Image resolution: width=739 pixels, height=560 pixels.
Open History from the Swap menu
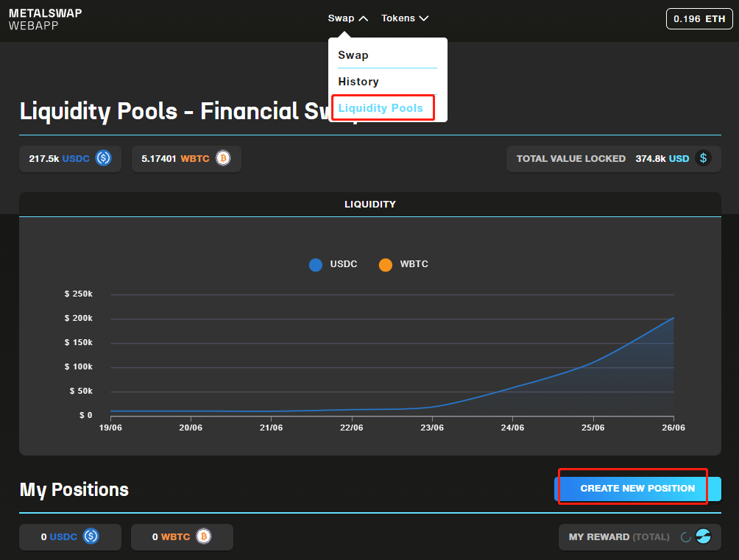tap(358, 82)
